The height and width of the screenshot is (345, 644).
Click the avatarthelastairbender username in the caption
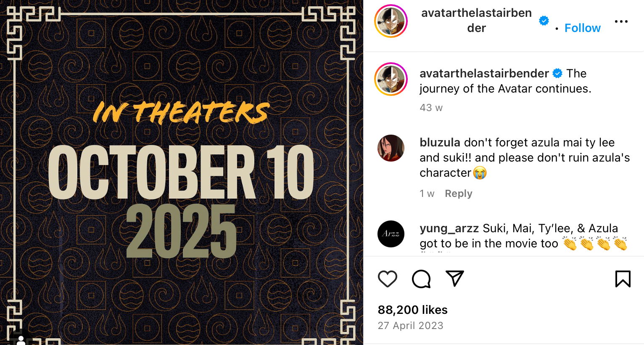click(484, 74)
